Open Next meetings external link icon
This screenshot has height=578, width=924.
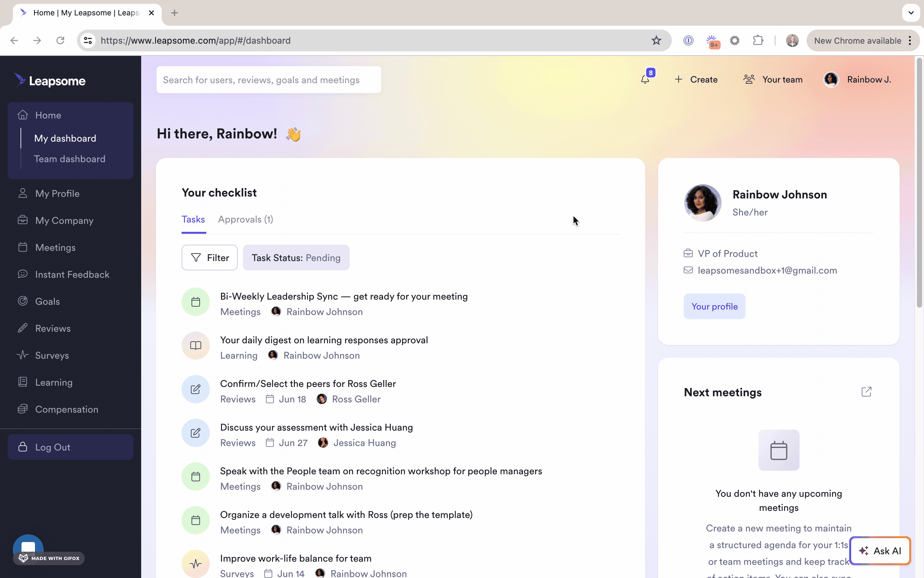(866, 392)
